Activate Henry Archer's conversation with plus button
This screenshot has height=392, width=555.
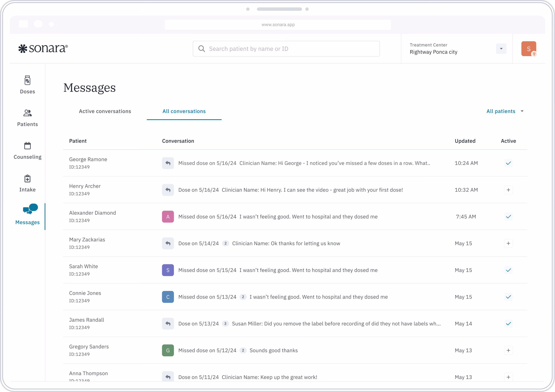(x=508, y=190)
